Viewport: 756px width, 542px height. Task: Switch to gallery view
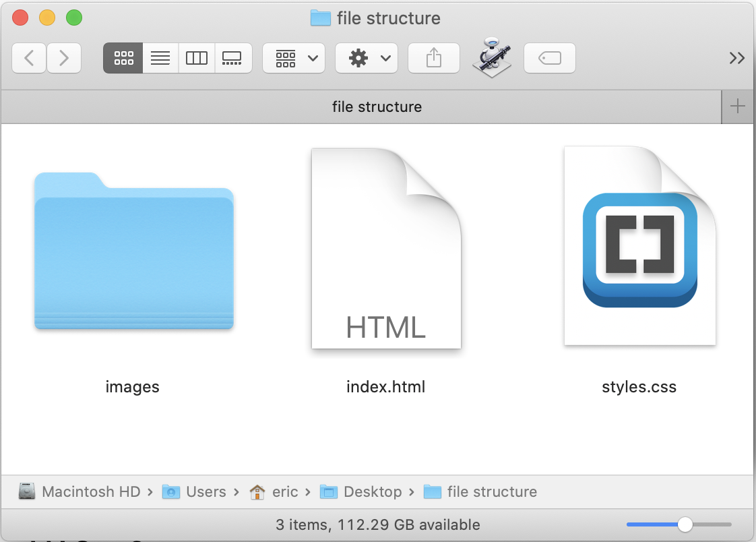click(x=233, y=58)
